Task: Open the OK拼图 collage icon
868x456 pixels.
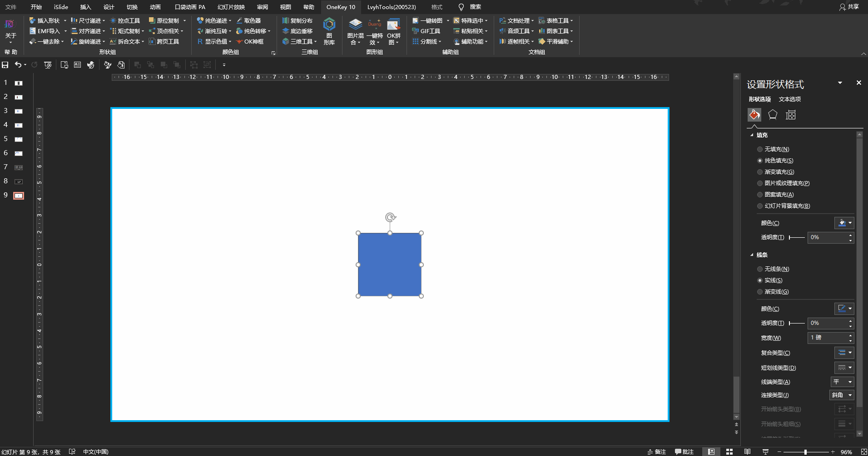Action: point(394,31)
